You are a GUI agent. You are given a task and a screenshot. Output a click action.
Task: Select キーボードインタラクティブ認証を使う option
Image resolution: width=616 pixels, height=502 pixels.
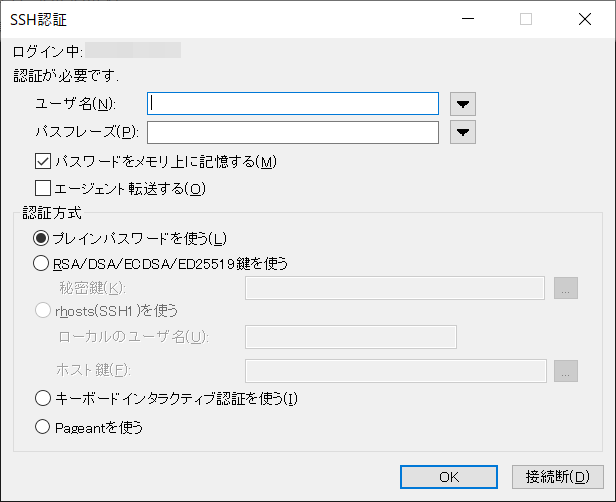41,398
